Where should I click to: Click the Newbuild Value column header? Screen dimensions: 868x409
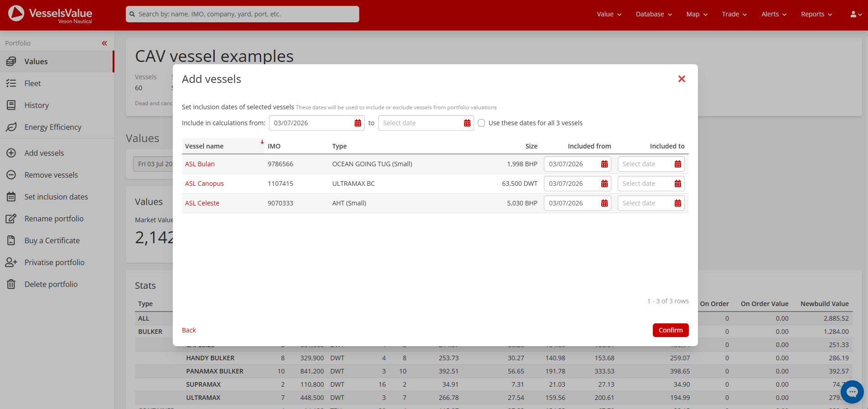click(x=824, y=304)
